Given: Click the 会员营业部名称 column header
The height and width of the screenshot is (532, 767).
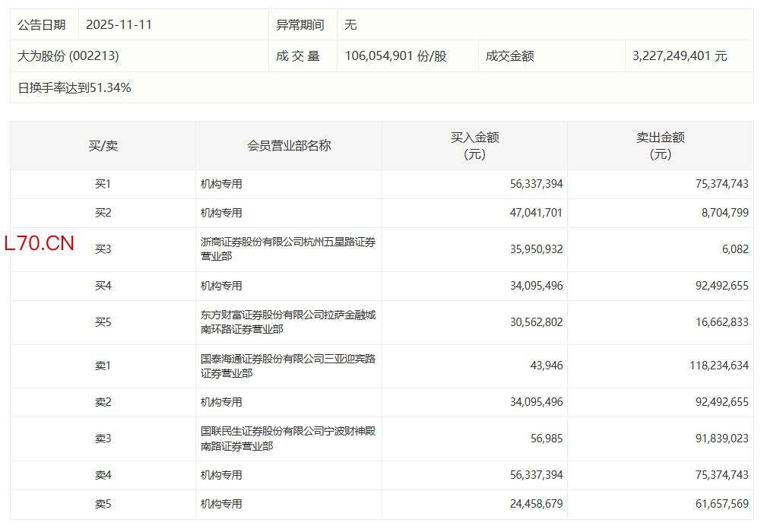Looking at the screenshot, I should 289,145.
